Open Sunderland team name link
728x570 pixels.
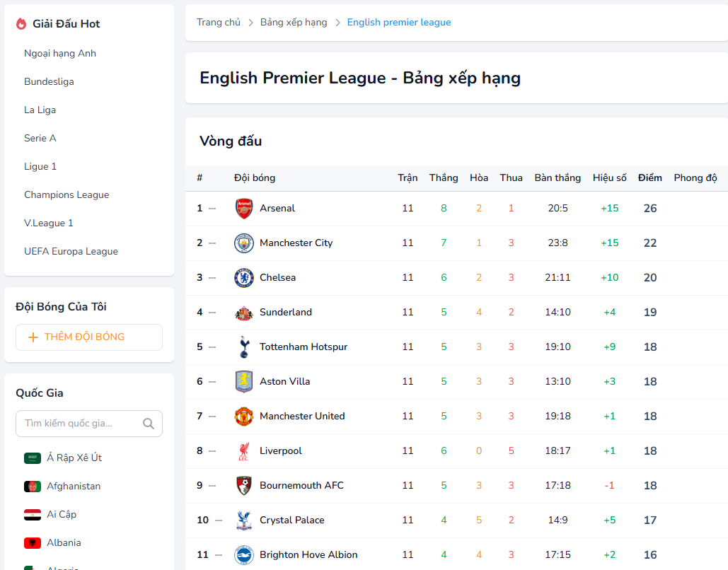286,313
